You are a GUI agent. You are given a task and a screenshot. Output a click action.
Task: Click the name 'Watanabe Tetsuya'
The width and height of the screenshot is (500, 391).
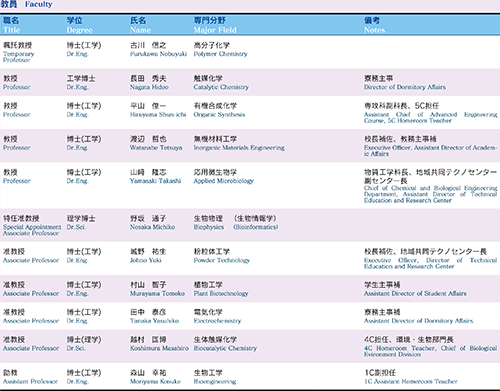[156, 147]
